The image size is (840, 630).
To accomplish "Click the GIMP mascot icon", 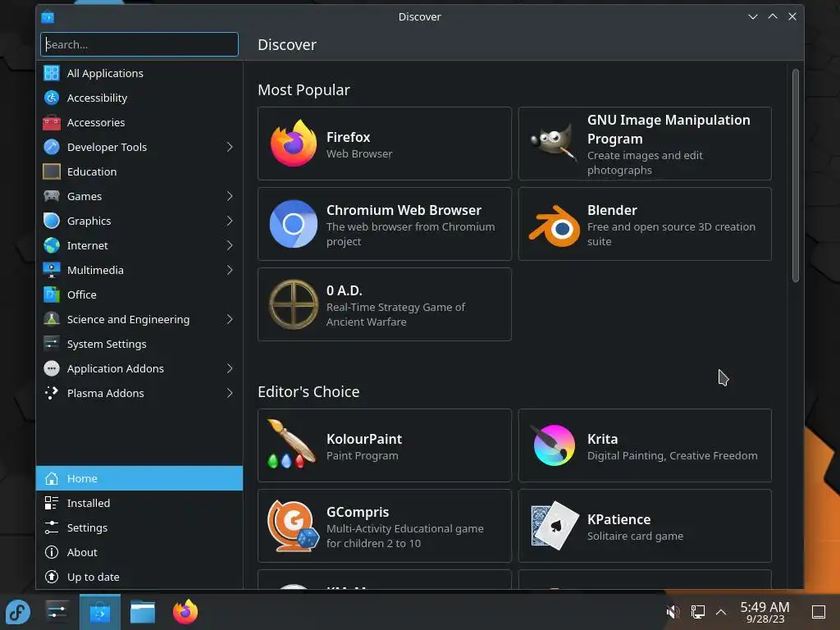I will pos(554,144).
